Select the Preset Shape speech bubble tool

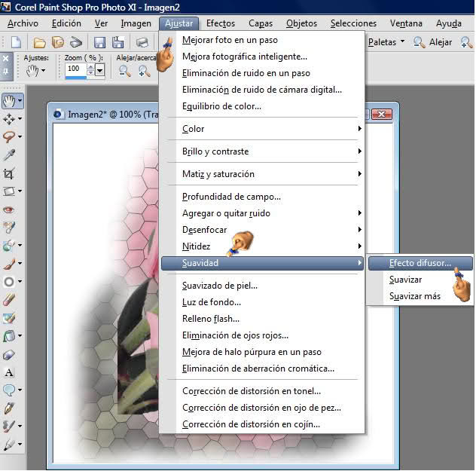pyautogui.click(x=9, y=390)
